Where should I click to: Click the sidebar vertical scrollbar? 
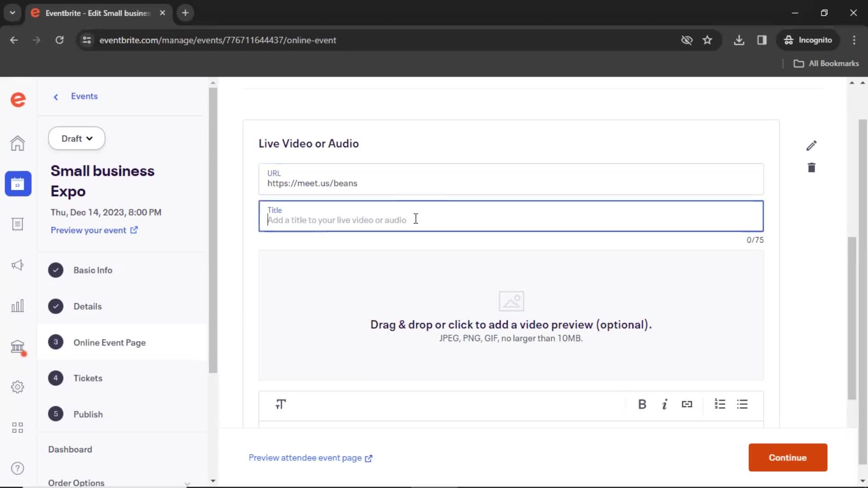213,230
